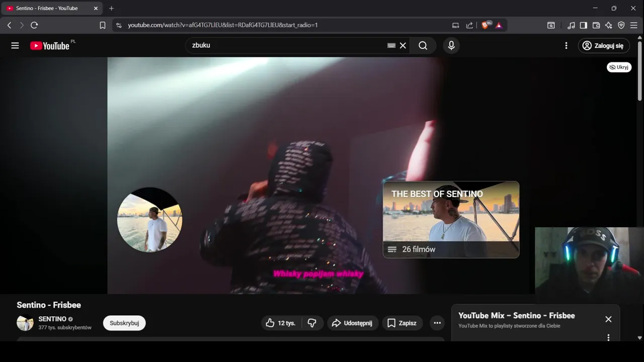This screenshot has height=362, width=644.
Task: Start voice search with microphone button
Action: click(451, 46)
